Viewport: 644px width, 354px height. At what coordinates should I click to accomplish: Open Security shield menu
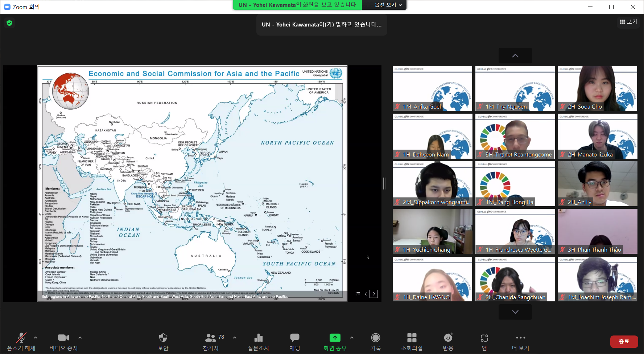tap(163, 338)
